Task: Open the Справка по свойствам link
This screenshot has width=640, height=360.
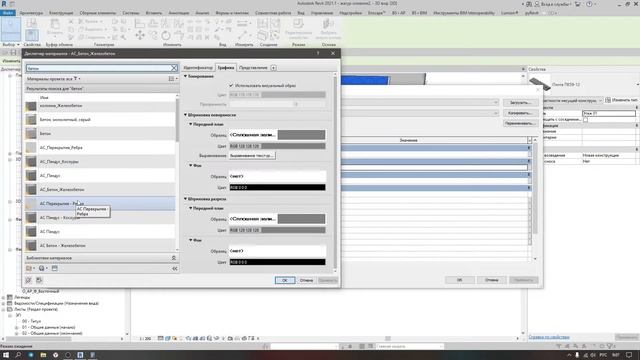Action: pos(549,337)
